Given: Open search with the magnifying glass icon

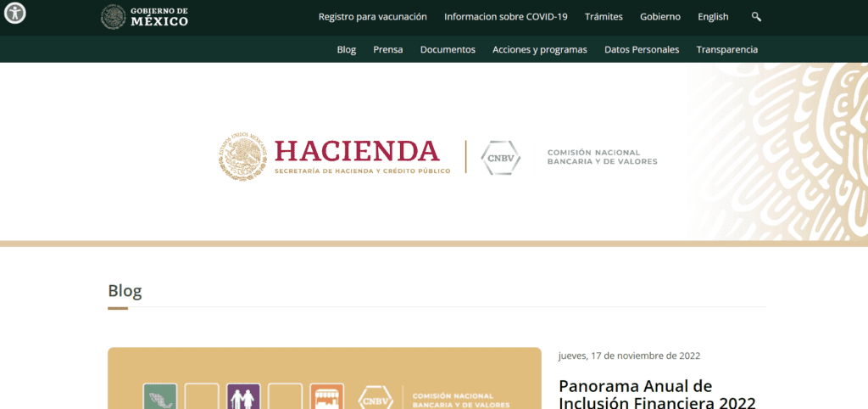Looking at the screenshot, I should [756, 17].
